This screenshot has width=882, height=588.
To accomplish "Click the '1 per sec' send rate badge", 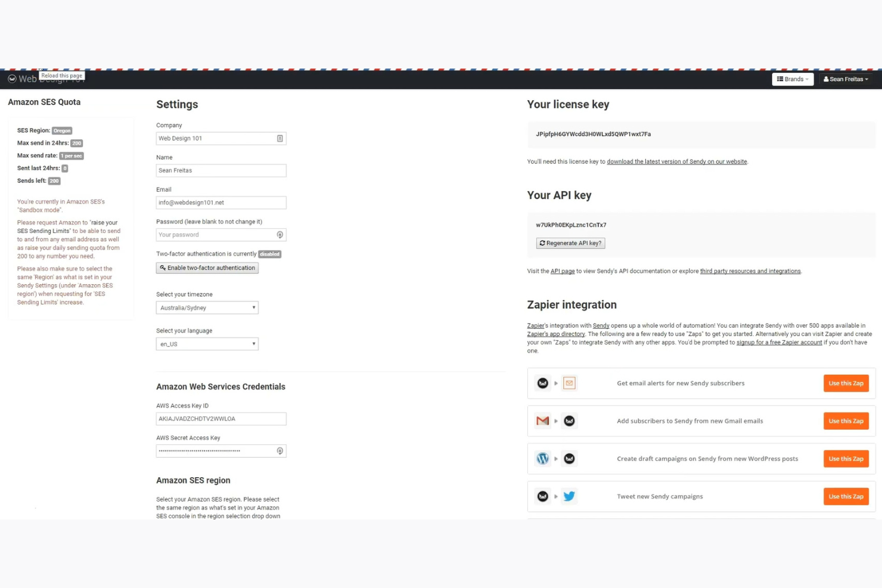I will tap(72, 156).
